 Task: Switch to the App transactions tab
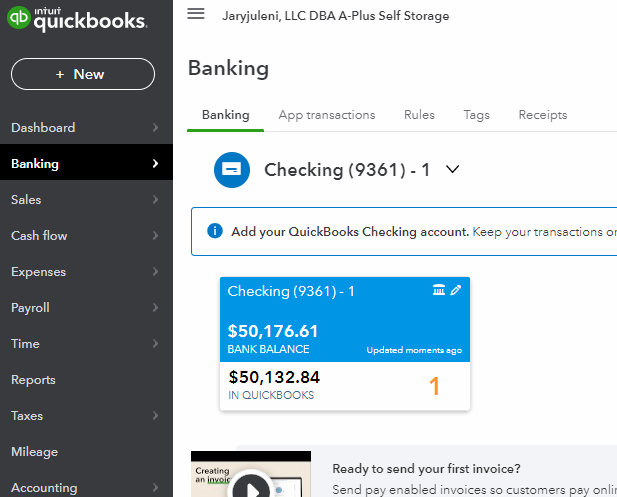point(327,115)
